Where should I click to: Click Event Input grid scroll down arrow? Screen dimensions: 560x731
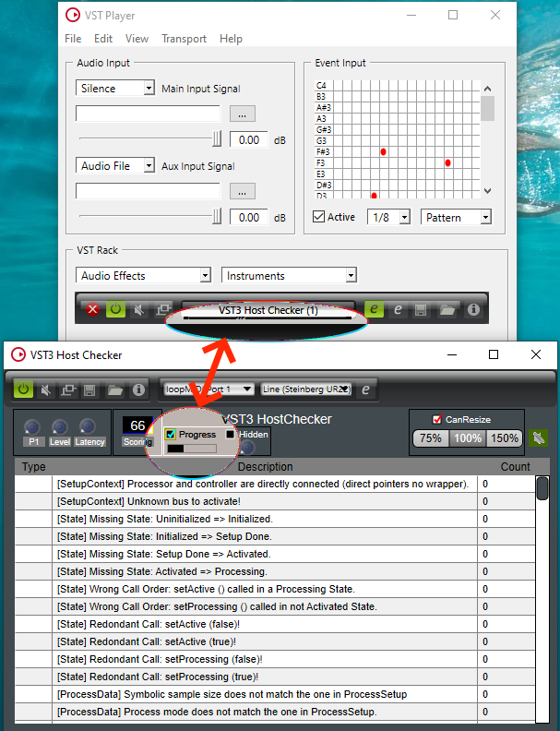pos(487,191)
